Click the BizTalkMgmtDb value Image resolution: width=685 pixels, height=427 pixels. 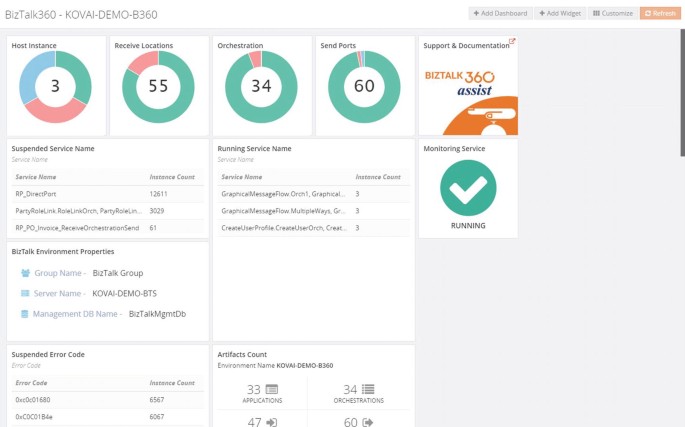tap(157, 314)
